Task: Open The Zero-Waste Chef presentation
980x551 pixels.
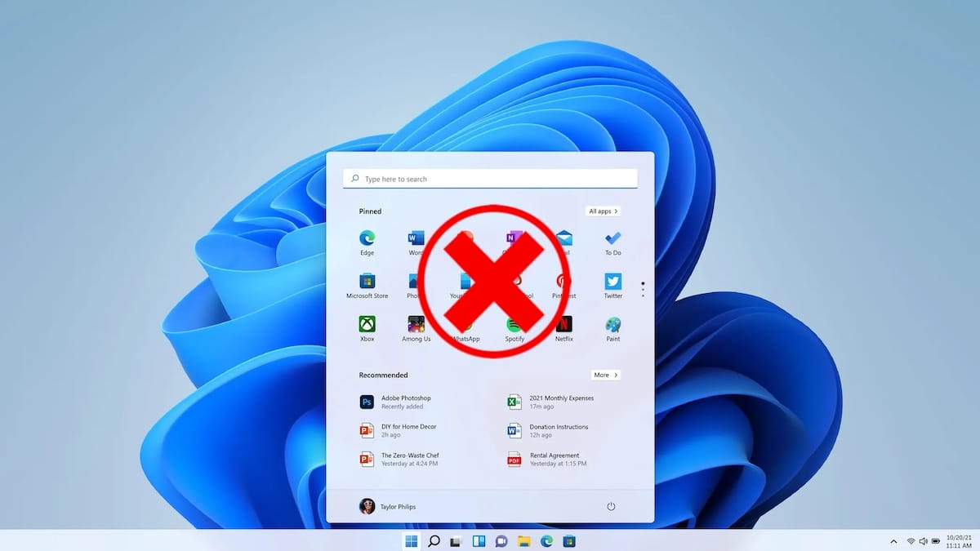Action: click(400, 459)
